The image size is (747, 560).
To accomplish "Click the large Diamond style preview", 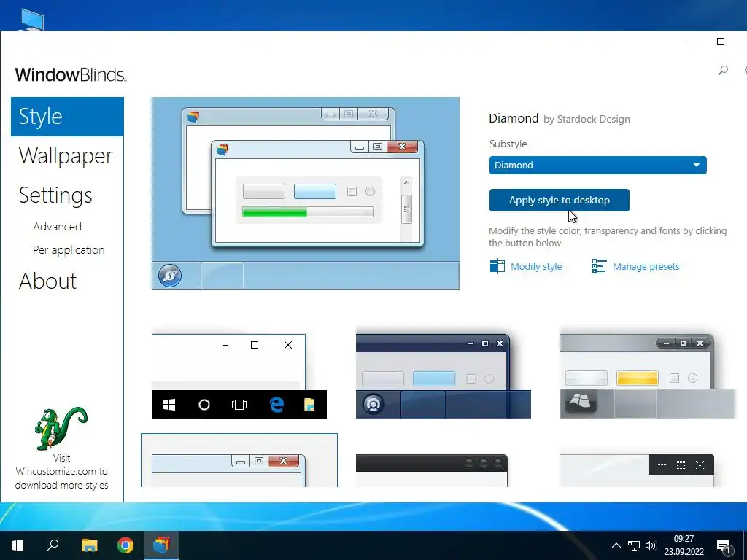I will 306,193.
